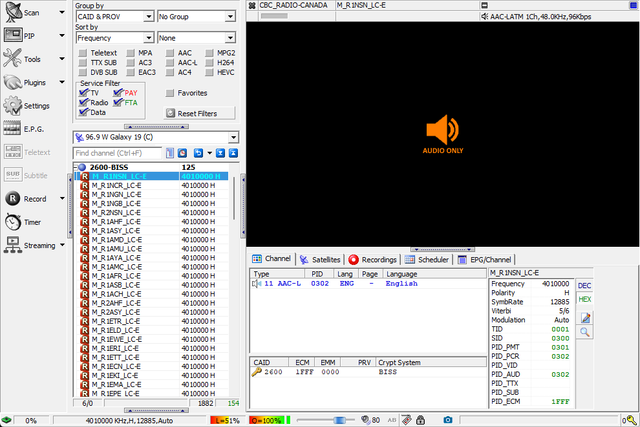Click the Language column header
This screenshot has width=640, height=427.
pos(434,274)
